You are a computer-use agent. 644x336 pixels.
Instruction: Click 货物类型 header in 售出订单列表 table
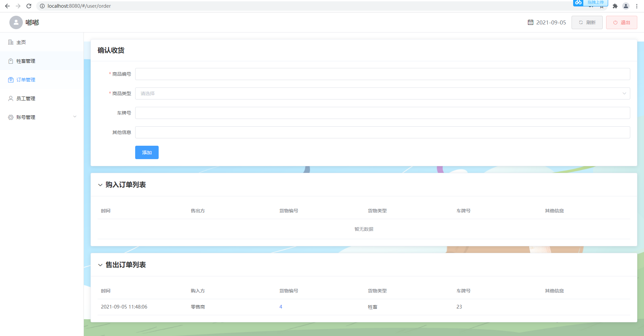[377, 291]
